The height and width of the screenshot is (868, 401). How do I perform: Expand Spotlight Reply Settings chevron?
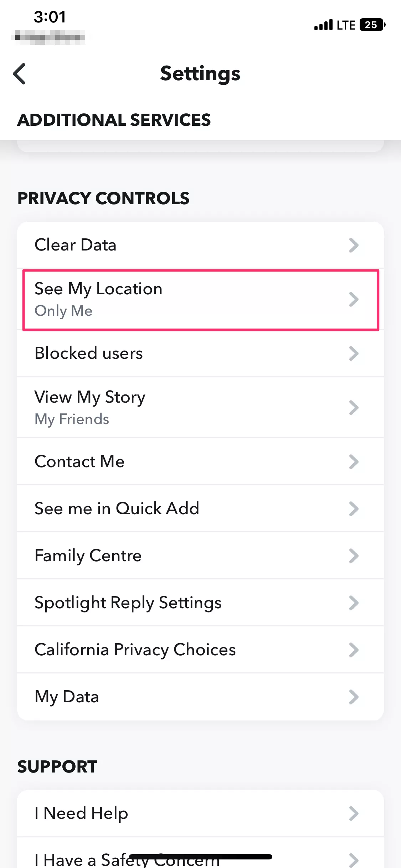coord(354,603)
